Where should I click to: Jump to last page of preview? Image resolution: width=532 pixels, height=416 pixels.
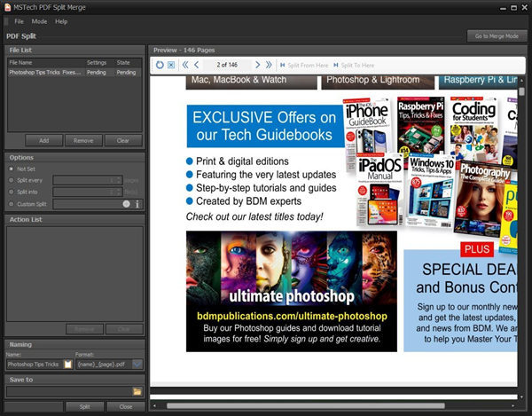[269, 65]
